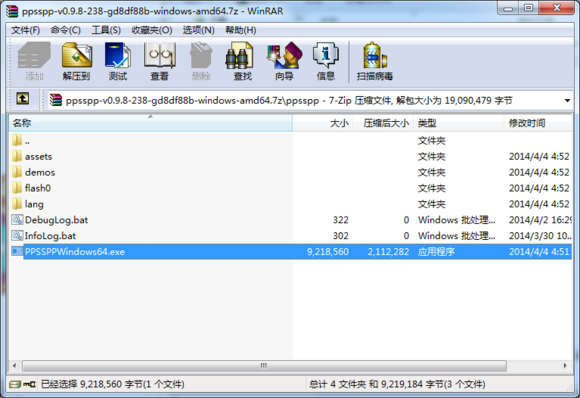Click status text 总计 4 文件夹

[397, 384]
